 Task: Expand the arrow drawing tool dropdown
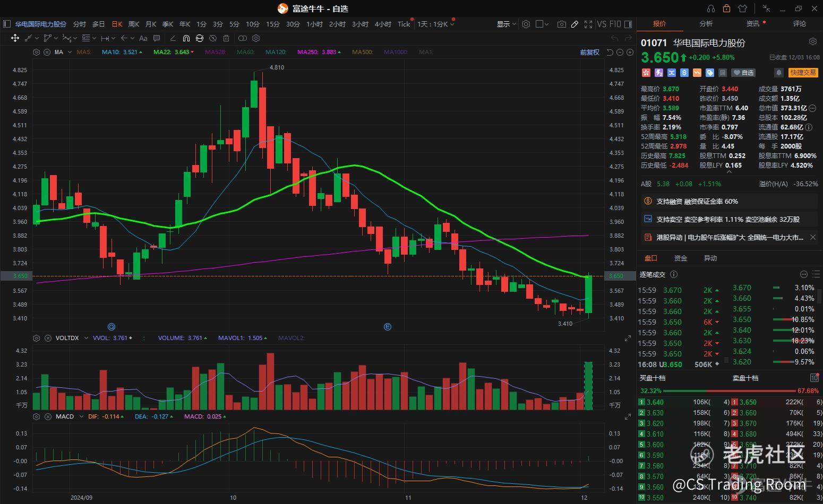(131, 38)
